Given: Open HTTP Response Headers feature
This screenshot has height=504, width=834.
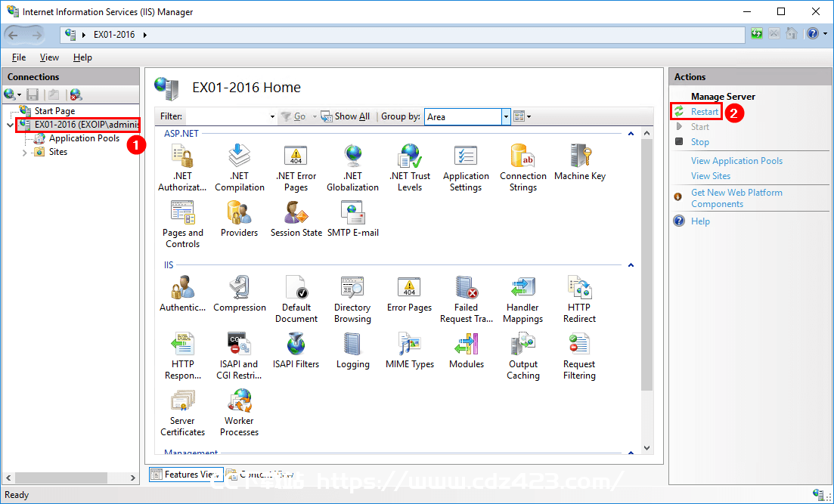Looking at the screenshot, I should (182, 356).
